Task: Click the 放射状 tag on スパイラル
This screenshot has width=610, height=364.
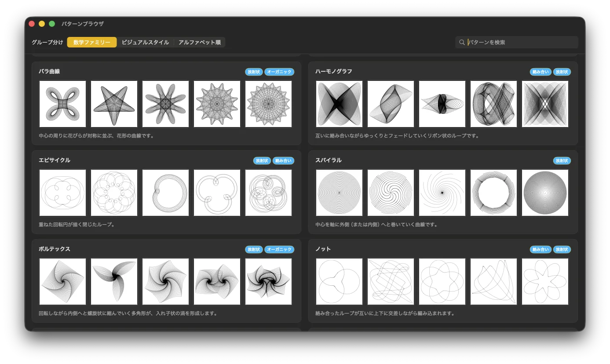Action: click(x=562, y=160)
